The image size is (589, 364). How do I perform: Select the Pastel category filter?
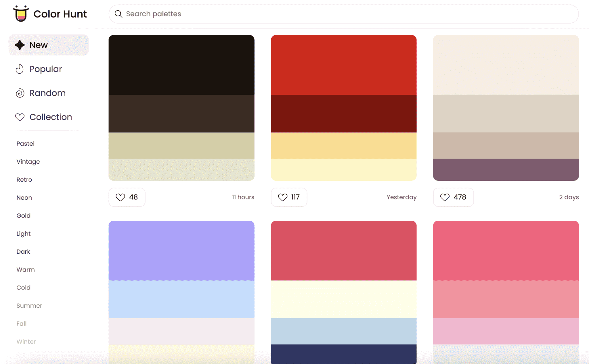tap(25, 143)
